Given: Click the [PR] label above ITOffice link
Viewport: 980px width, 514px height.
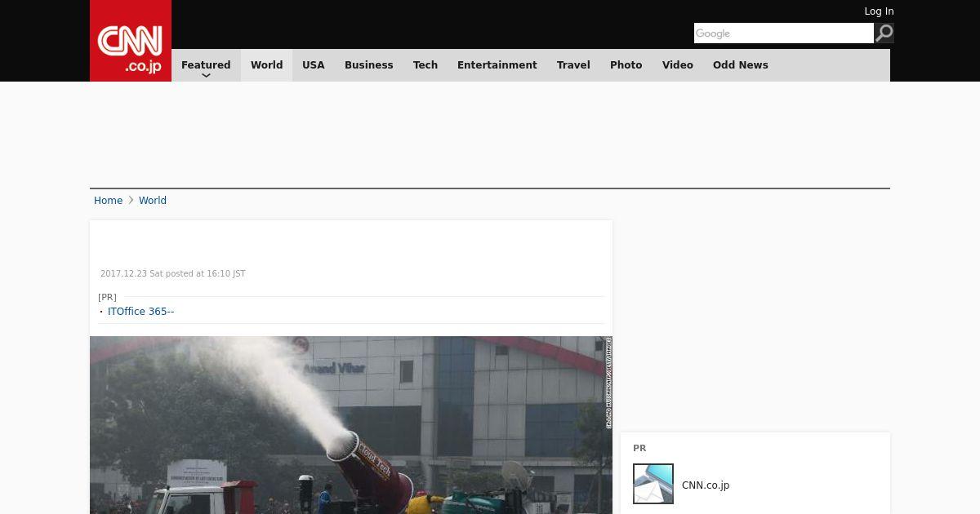Looking at the screenshot, I should [x=107, y=297].
